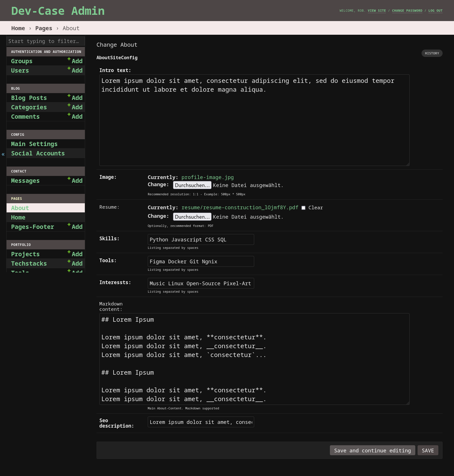Click Save and continue editing

pos(372,450)
